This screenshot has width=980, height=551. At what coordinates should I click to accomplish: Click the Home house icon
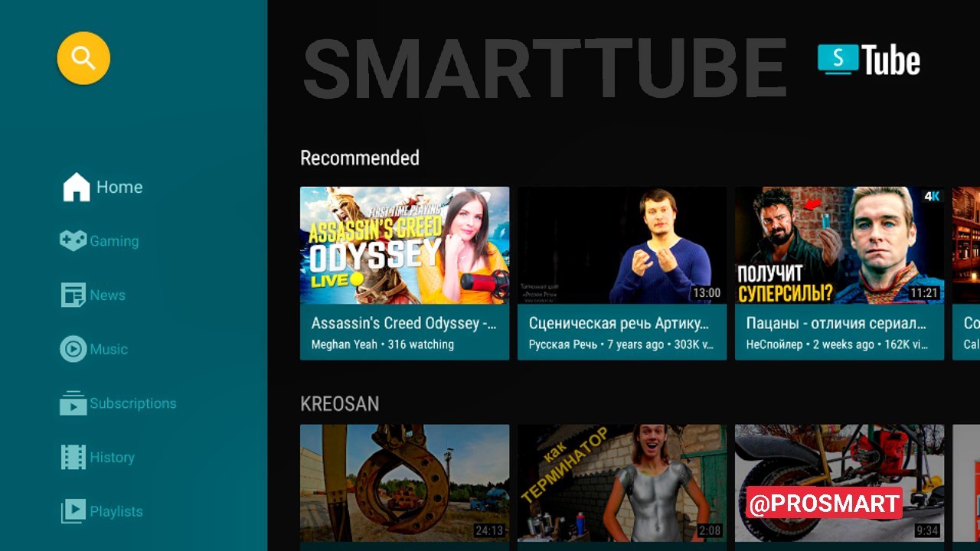76,187
